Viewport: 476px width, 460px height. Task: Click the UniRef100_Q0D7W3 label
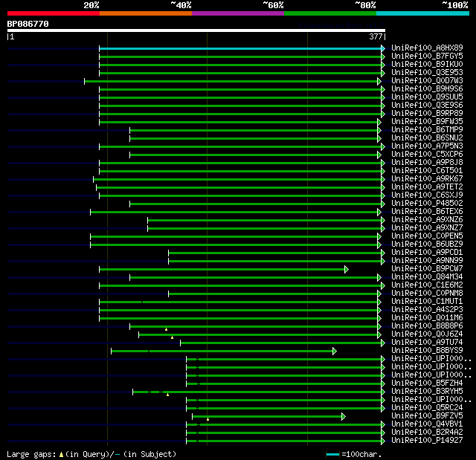coord(427,81)
